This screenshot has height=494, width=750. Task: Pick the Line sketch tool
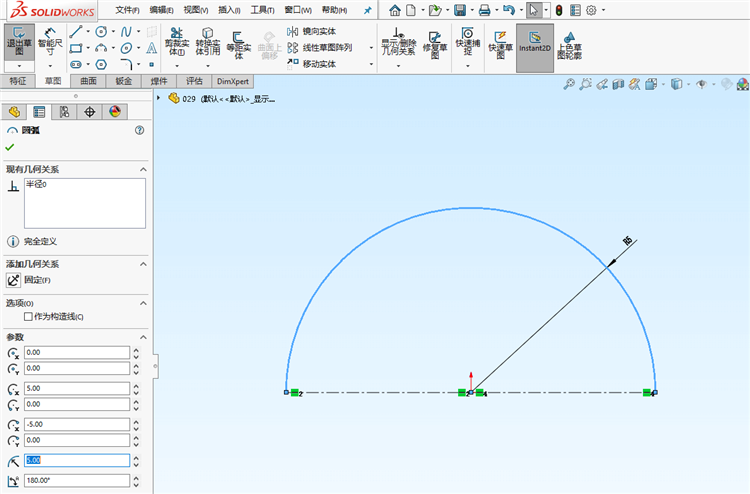point(76,32)
